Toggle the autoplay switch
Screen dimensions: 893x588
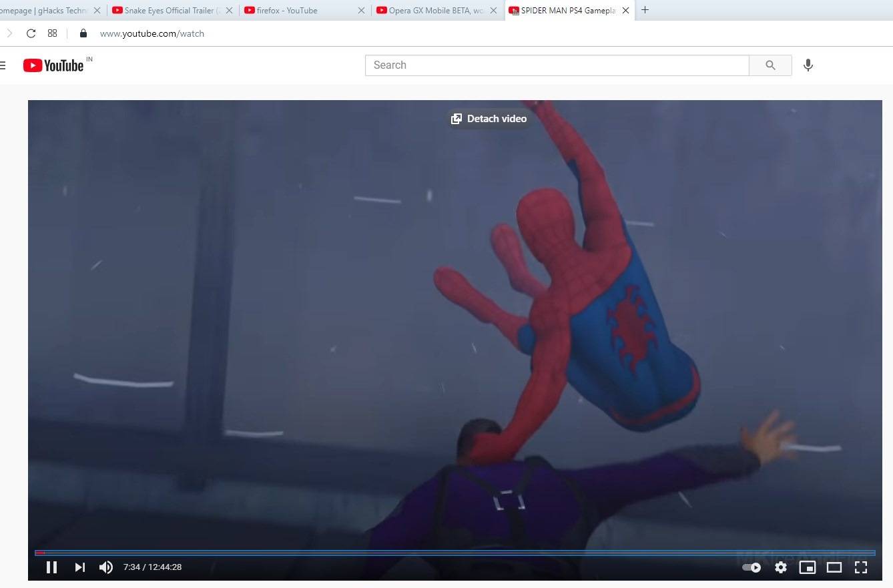[x=752, y=567]
